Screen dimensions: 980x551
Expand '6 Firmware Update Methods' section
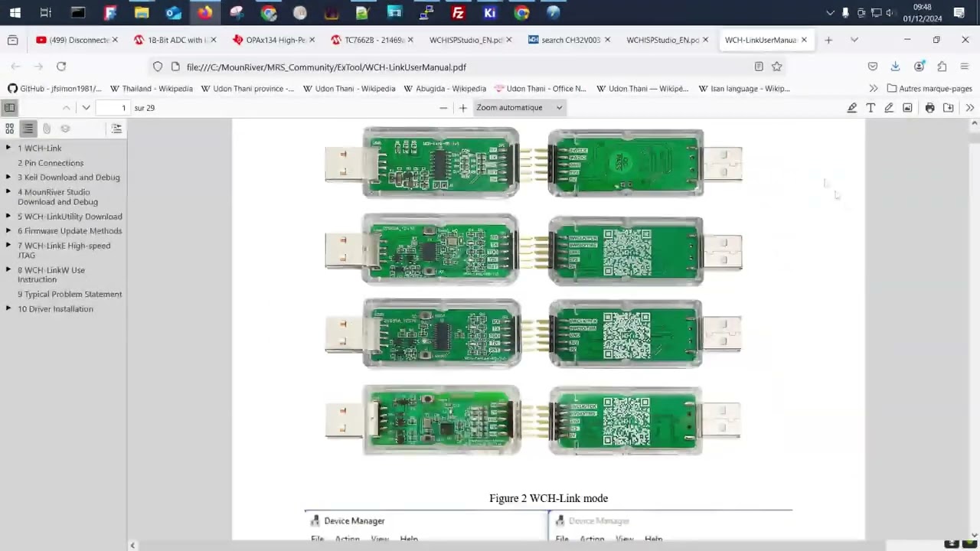[8, 230]
